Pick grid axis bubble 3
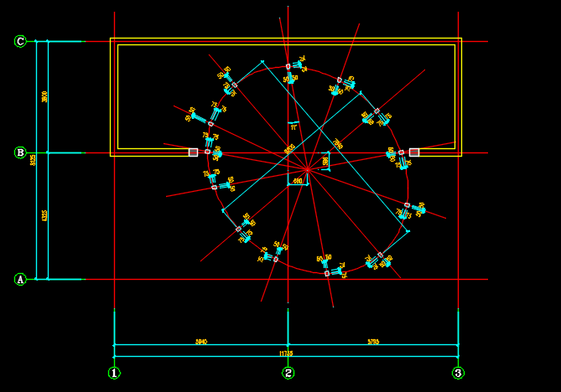This screenshot has width=561, height=392. (458, 373)
